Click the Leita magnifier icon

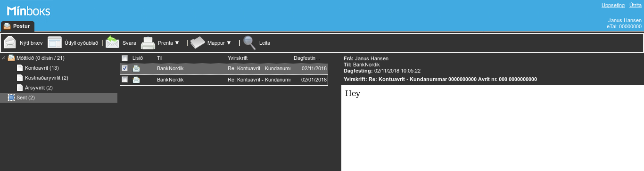249,43
